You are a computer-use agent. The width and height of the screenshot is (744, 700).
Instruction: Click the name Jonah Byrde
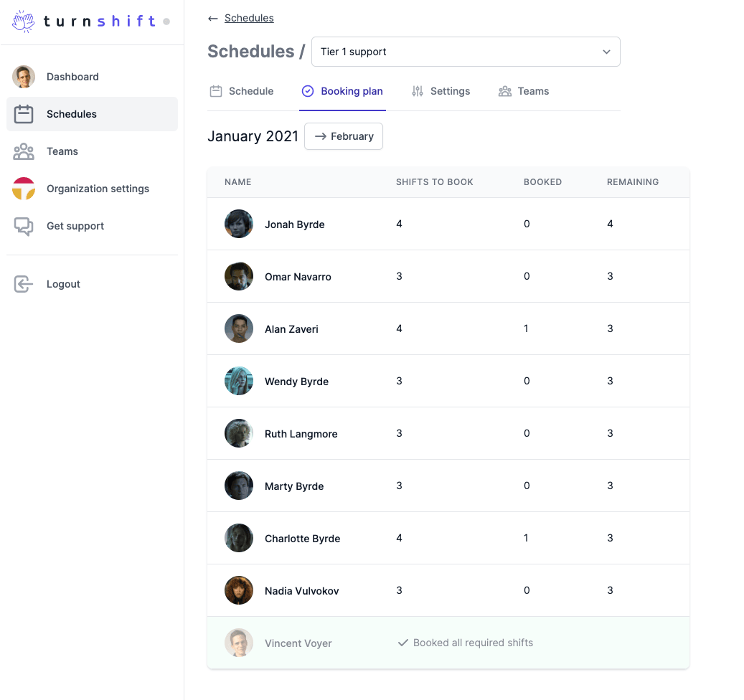(x=295, y=224)
